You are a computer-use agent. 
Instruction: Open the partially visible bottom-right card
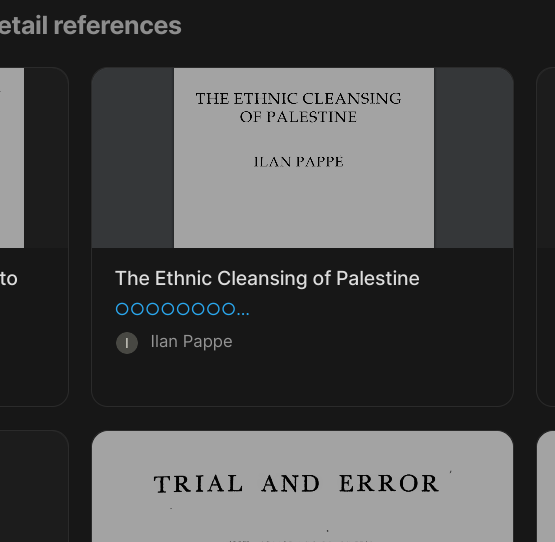click(x=546, y=486)
